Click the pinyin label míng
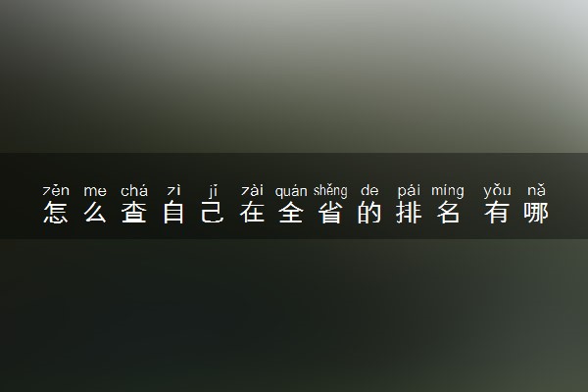 (x=448, y=190)
